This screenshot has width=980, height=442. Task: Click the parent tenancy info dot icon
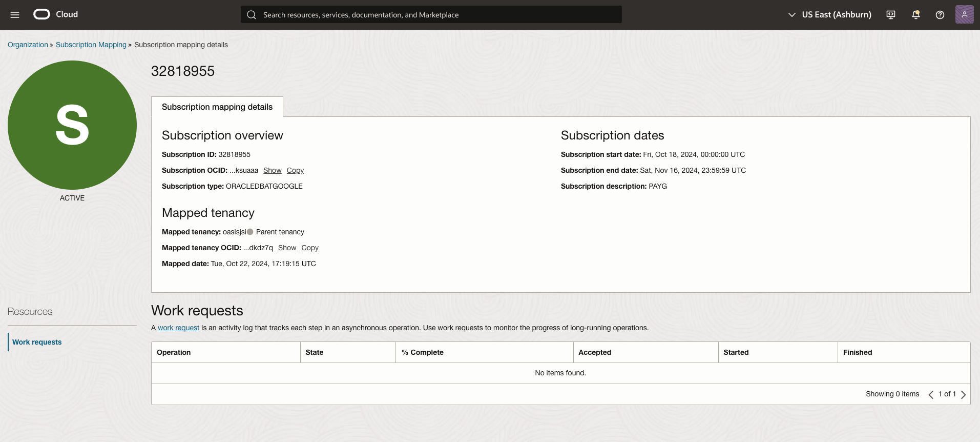250,232
